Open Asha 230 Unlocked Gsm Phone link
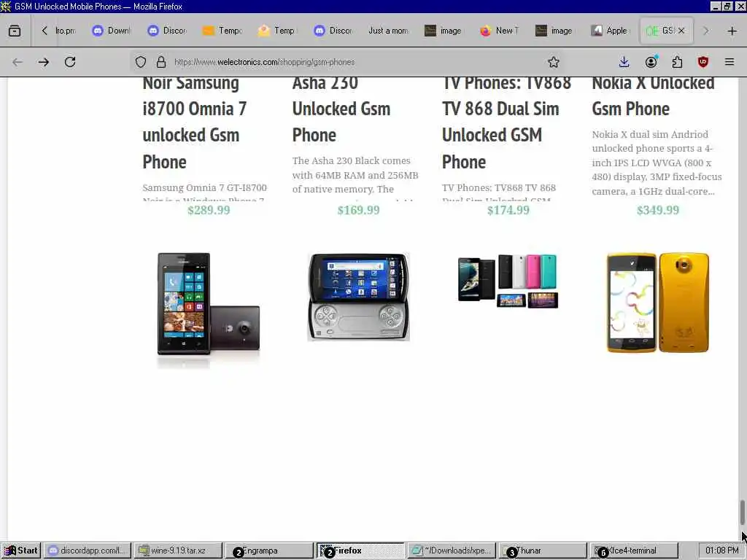Screen dimensions: 747x560 341,109
